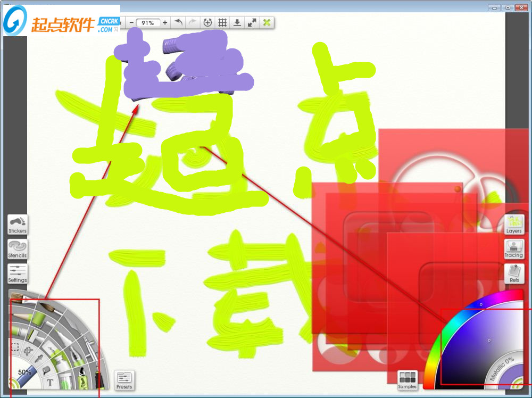
Task: Minimize the ArtRage window
Action: tap(495, 7)
